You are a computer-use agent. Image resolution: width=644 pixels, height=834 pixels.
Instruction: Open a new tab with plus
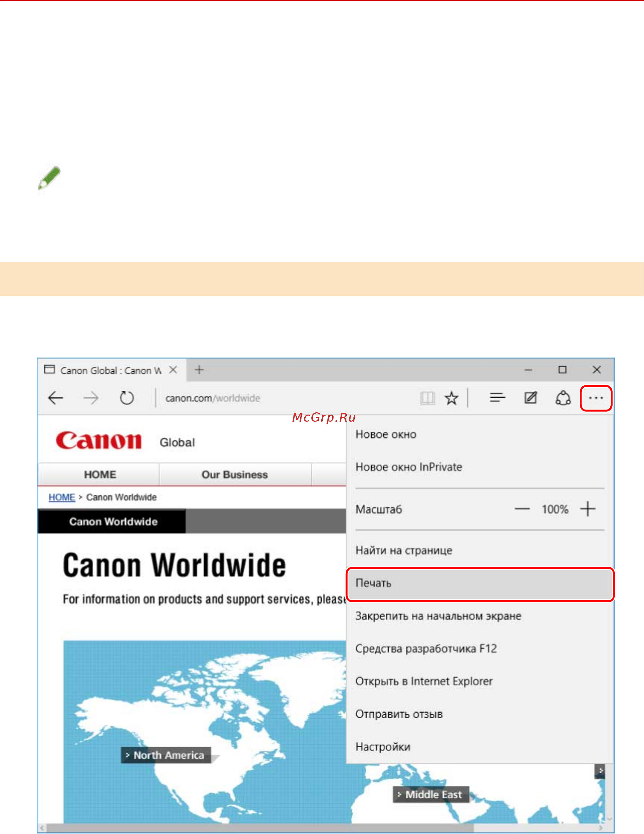click(199, 370)
